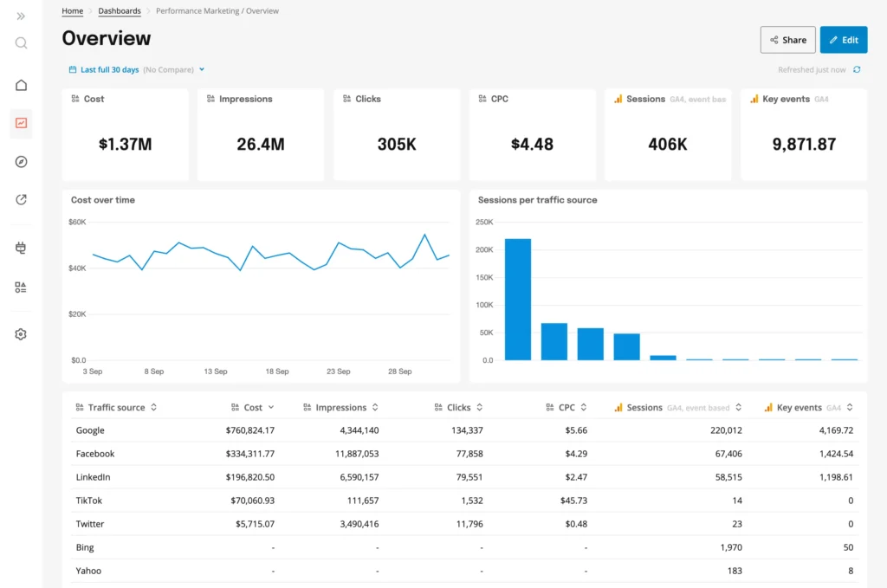The width and height of the screenshot is (887, 588).
Task: Click the Dashboards breadcrumb
Action: pyautogui.click(x=119, y=10)
